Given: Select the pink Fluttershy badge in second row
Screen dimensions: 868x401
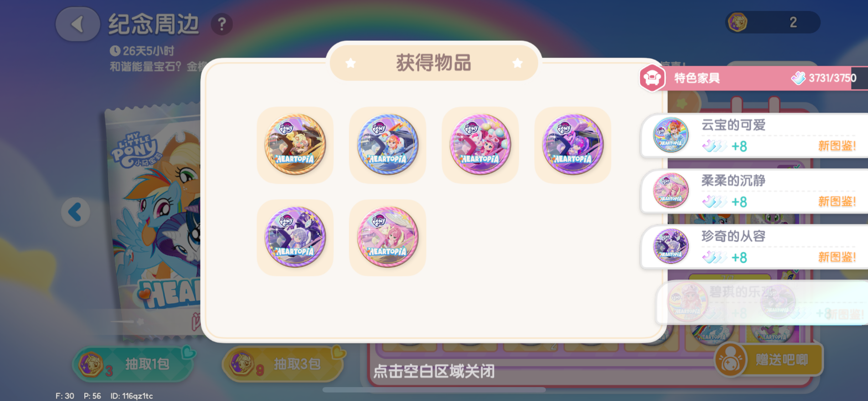Looking at the screenshot, I should [x=388, y=237].
